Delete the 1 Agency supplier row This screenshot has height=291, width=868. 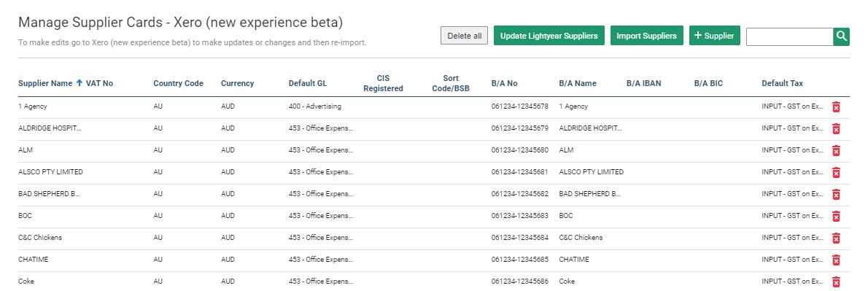836,106
